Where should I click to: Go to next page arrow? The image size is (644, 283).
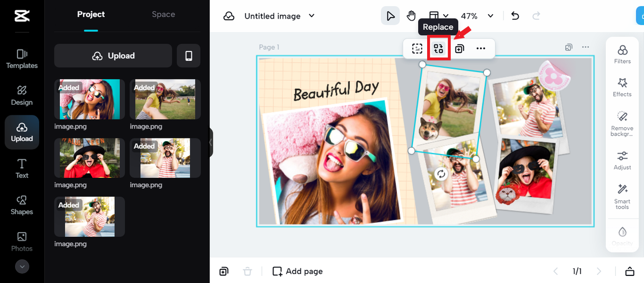(599, 271)
